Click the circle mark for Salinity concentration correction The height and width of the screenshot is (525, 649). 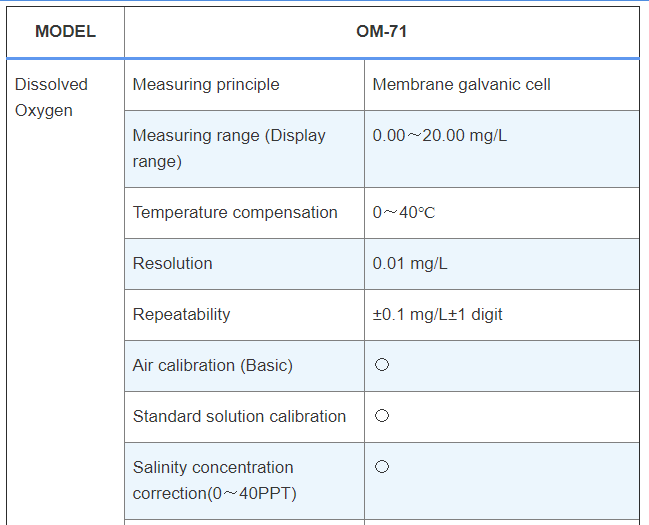381,467
